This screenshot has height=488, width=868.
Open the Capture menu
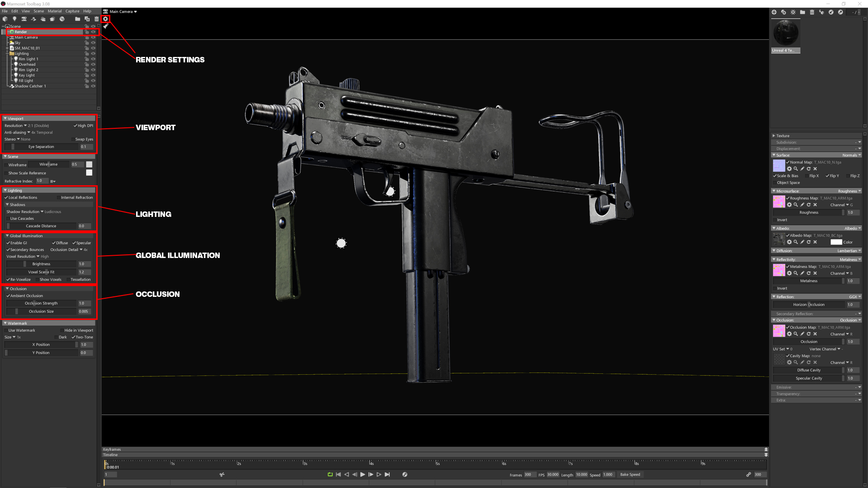tap(72, 11)
